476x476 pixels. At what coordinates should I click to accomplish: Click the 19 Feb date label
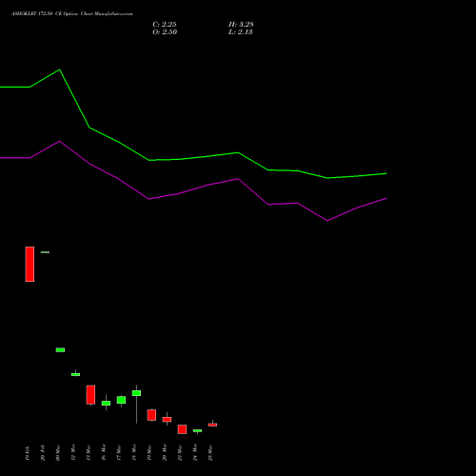pos(28,453)
